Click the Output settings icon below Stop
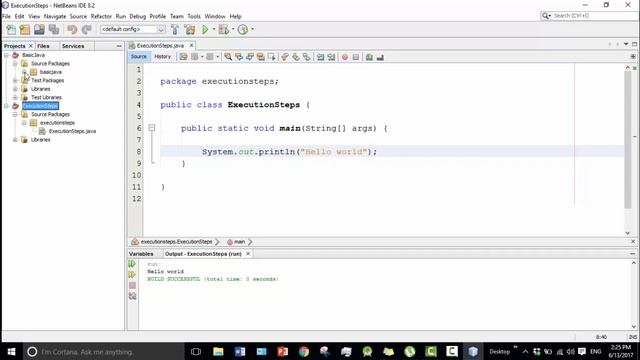 (x=132, y=296)
